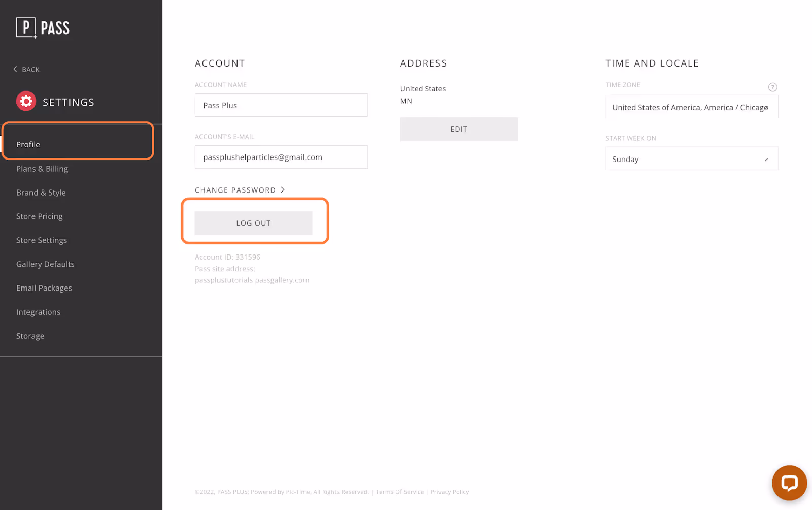The image size is (812, 510).
Task: Open Storage settings
Action: (x=30, y=336)
